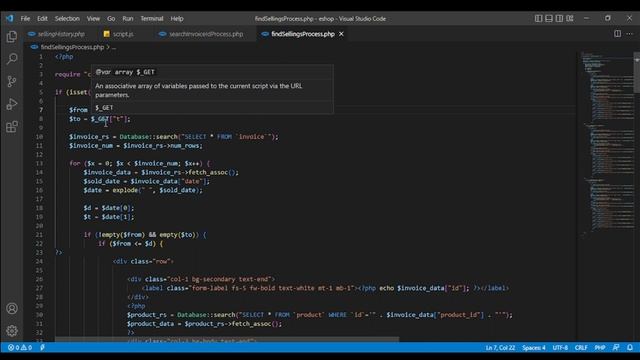Screen dimensions: 640x360
Task: Open the Source Control view
Action: [x=12, y=81]
